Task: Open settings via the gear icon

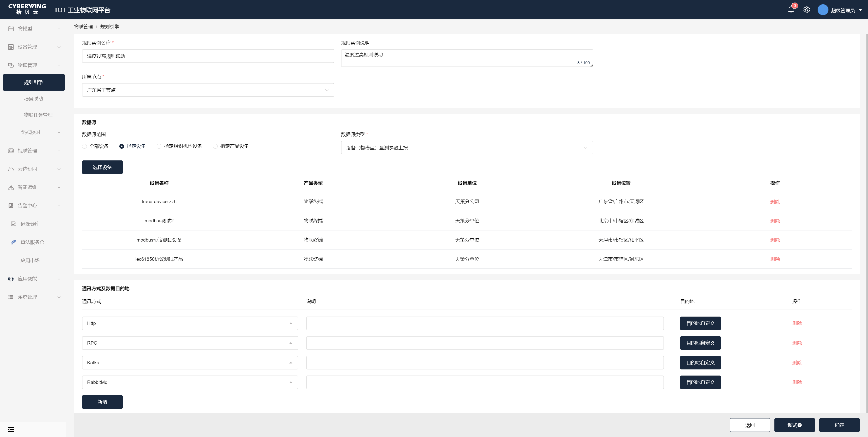Action: tap(806, 10)
